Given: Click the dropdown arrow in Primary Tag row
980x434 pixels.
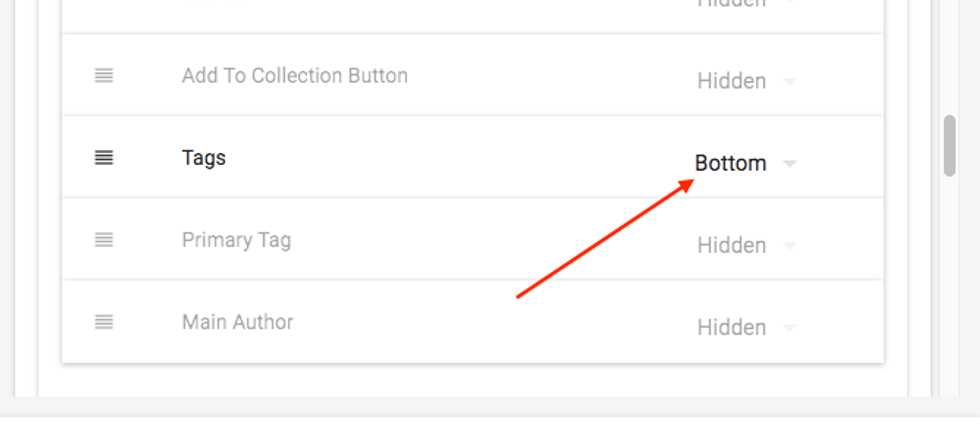Looking at the screenshot, I should pos(790,246).
